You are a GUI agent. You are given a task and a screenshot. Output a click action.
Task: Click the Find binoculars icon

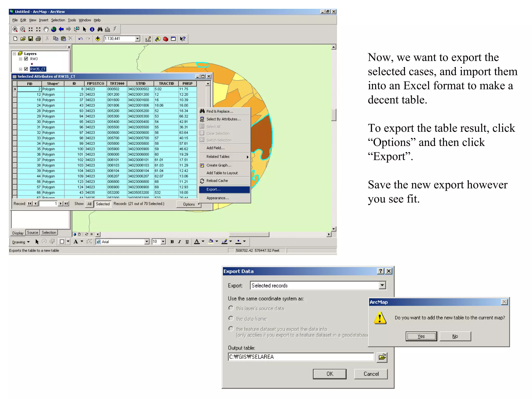pos(100,29)
